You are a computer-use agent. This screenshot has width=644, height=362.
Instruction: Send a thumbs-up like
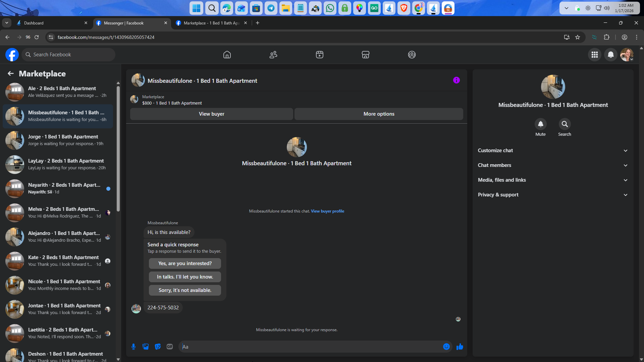pos(460,347)
